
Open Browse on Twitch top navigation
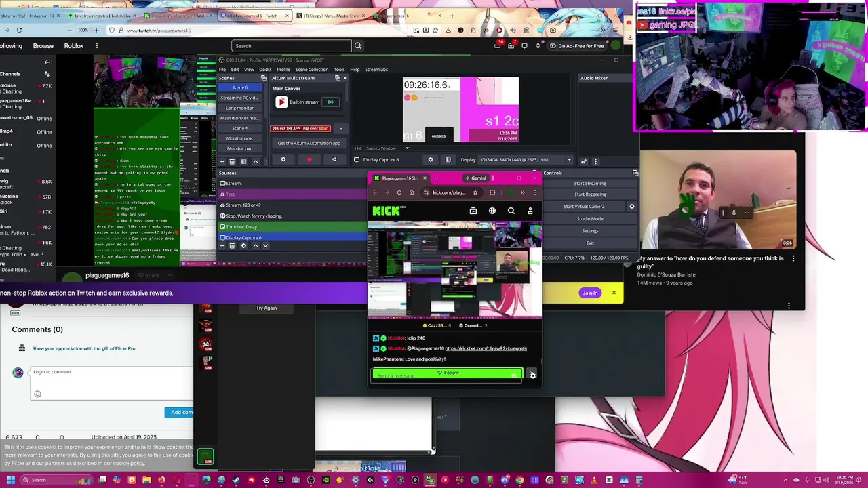tap(43, 46)
